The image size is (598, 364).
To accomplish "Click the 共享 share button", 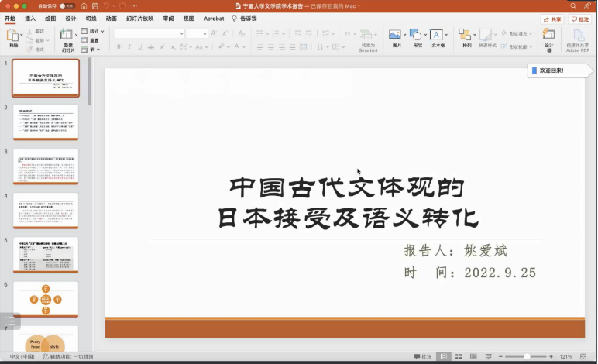I will [552, 19].
